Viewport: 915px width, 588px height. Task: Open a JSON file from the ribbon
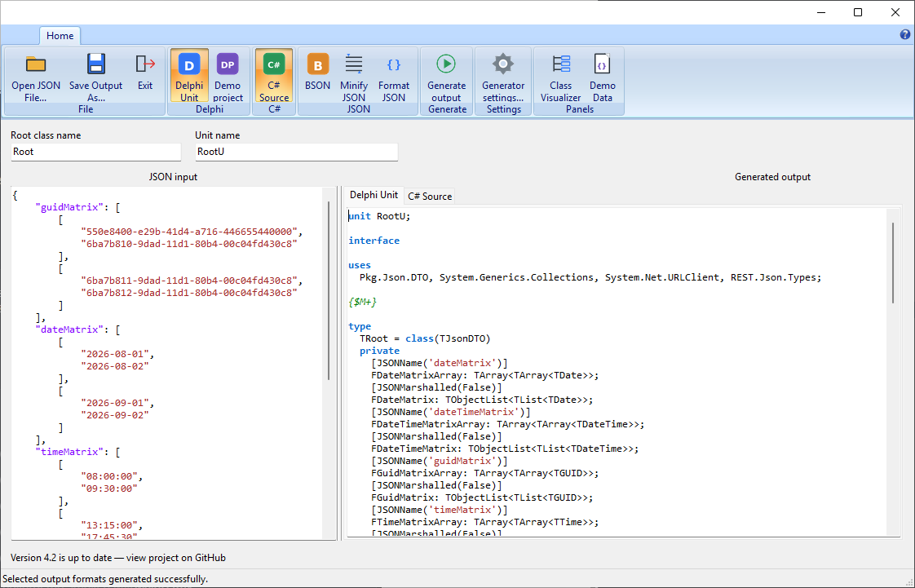point(36,77)
